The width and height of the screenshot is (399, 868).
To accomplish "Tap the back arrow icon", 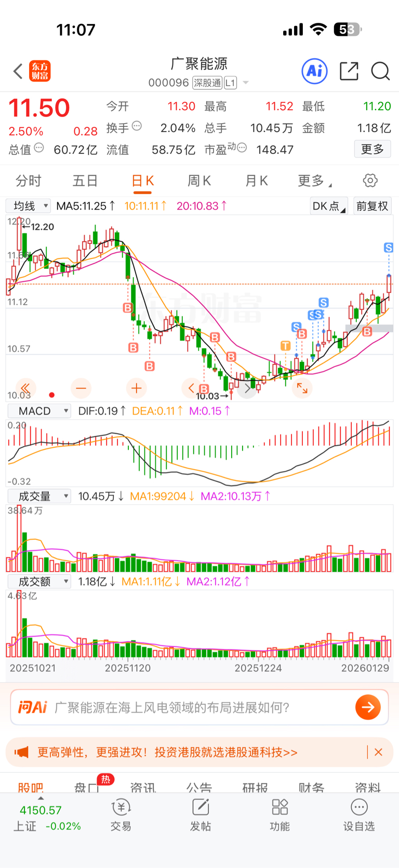I will pyautogui.click(x=18, y=71).
